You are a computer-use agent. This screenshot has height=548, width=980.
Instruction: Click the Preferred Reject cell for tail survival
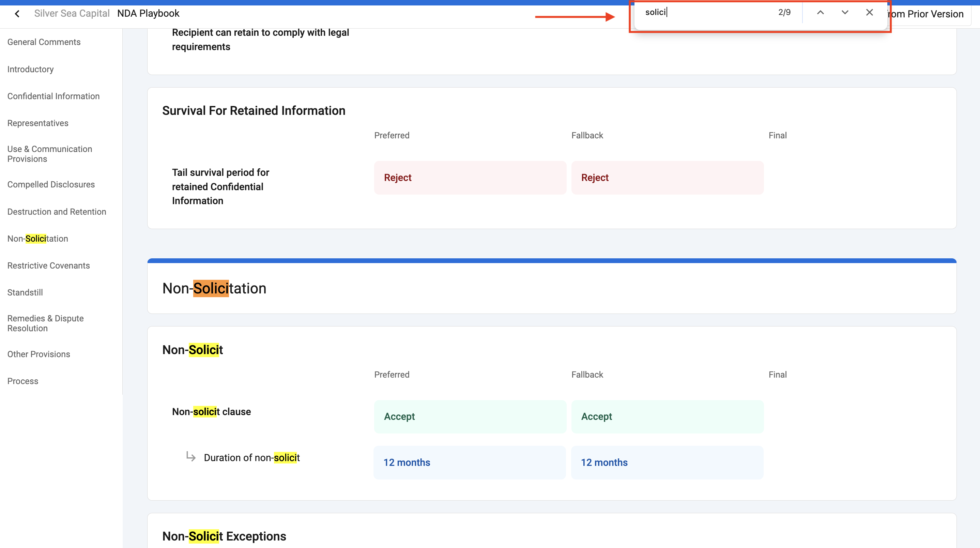pos(470,178)
